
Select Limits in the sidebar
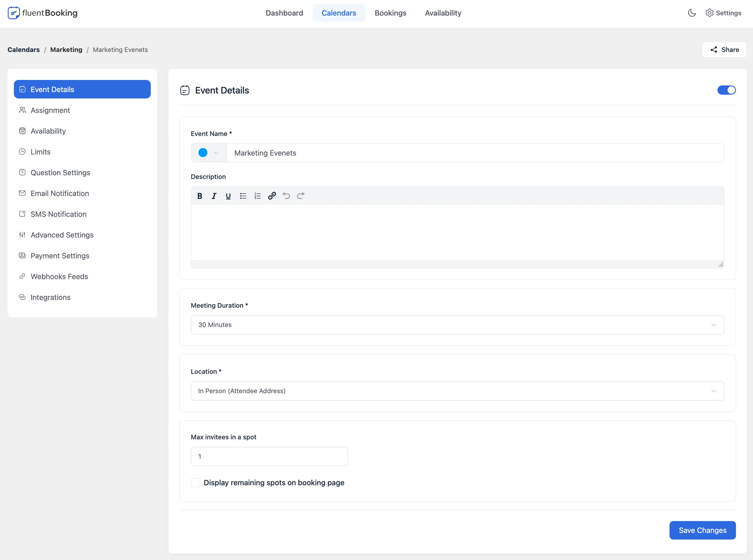82,152
